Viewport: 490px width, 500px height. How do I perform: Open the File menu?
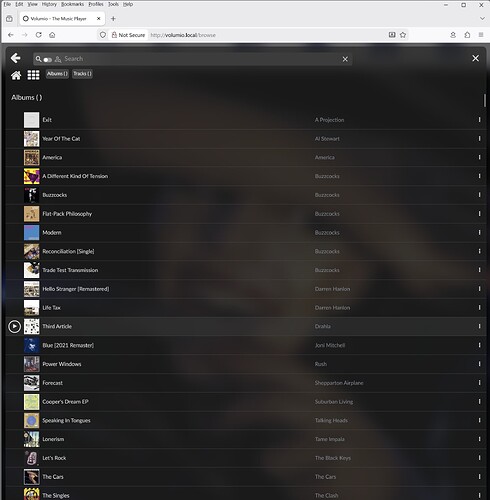(x=7, y=4)
